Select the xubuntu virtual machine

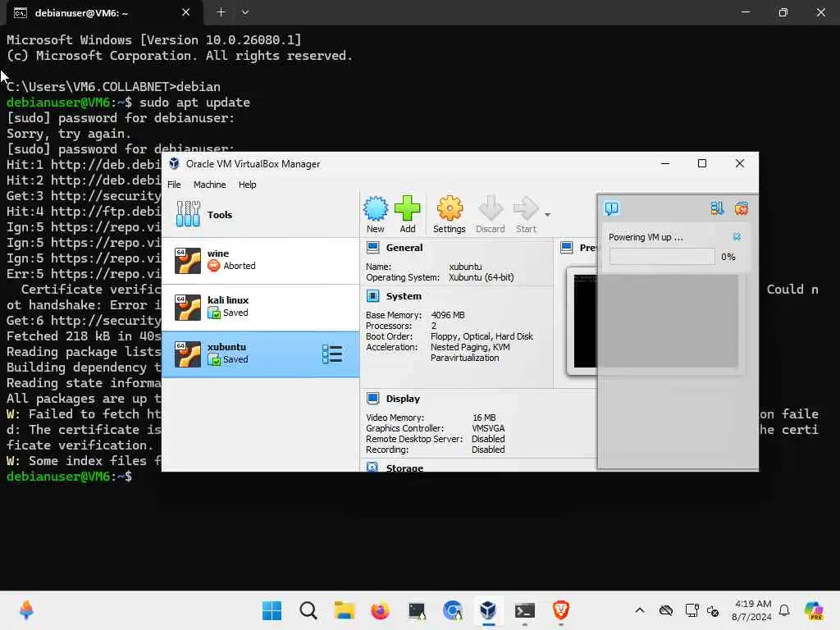point(260,354)
